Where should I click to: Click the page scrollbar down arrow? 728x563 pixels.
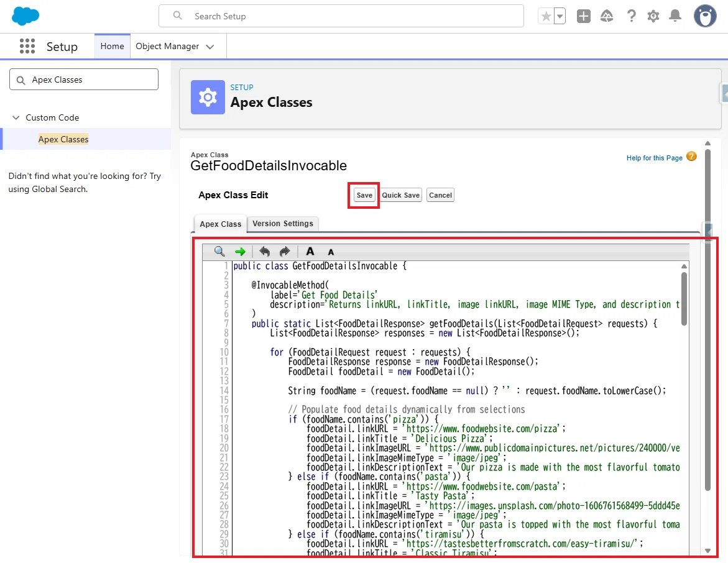707,551
